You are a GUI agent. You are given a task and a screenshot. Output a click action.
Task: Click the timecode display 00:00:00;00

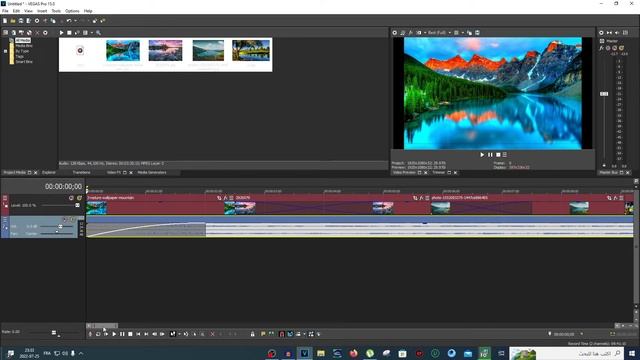pyautogui.click(x=63, y=187)
